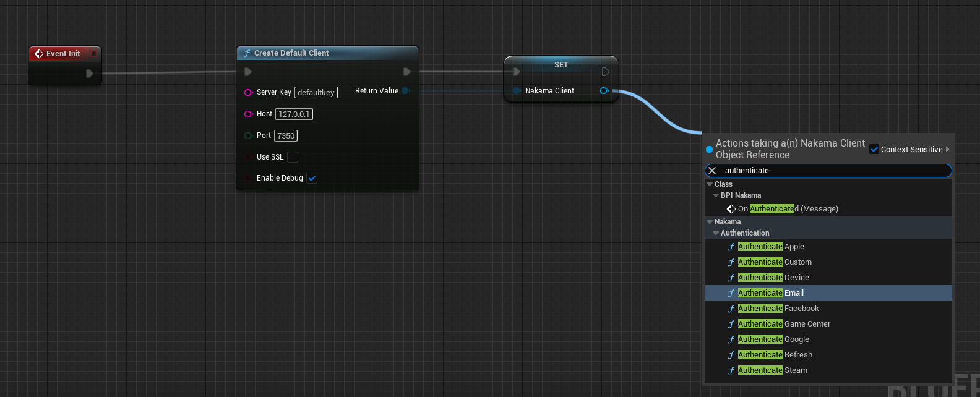Toggle the Use SSL checkbox
The image size is (980, 397).
293,157
